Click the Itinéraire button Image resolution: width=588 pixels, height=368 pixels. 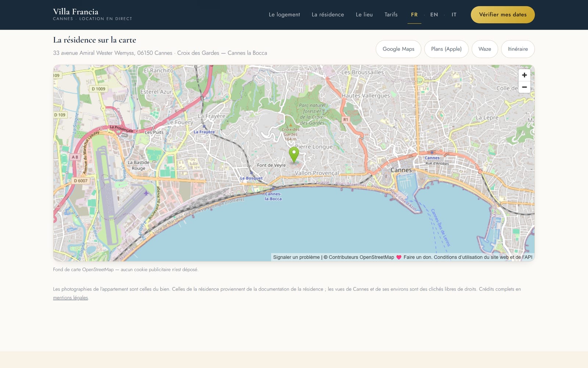[x=518, y=49]
